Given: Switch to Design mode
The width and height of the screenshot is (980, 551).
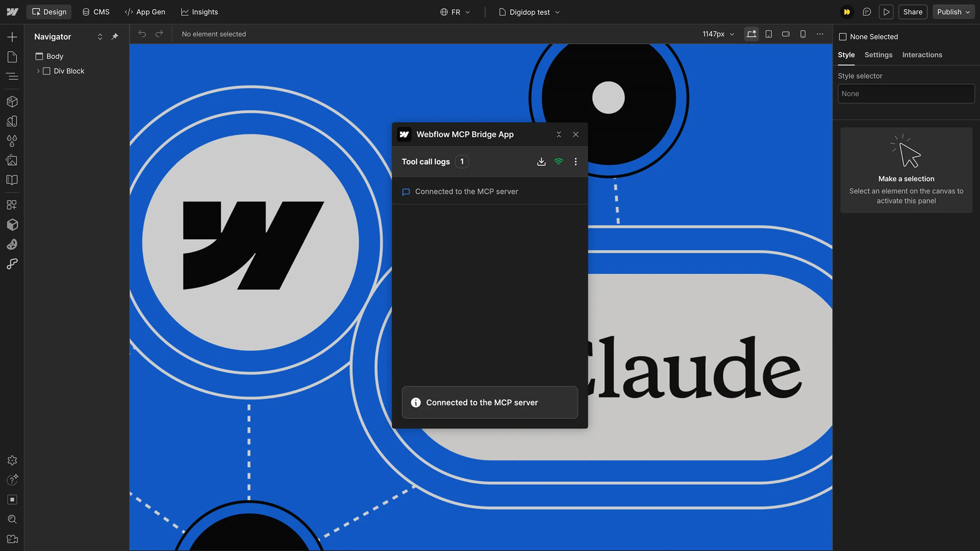Looking at the screenshot, I should click(x=49, y=12).
